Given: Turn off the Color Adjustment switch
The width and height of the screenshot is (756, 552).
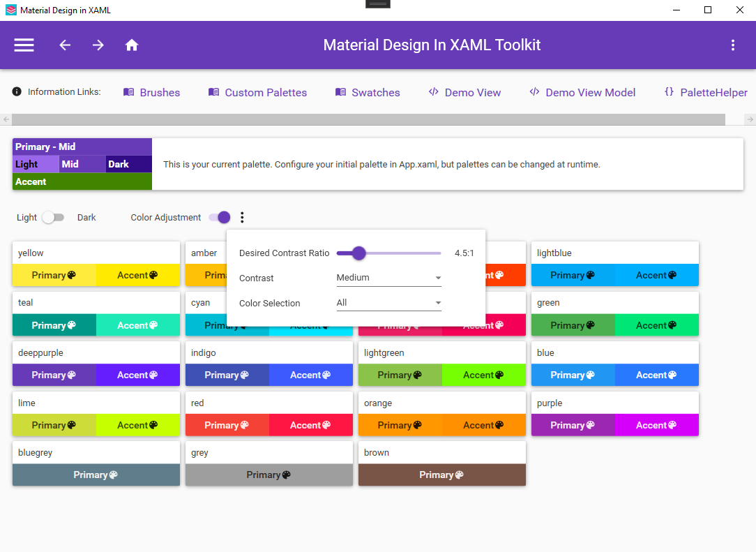Looking at the screenshot, I should tap(220, 218).
